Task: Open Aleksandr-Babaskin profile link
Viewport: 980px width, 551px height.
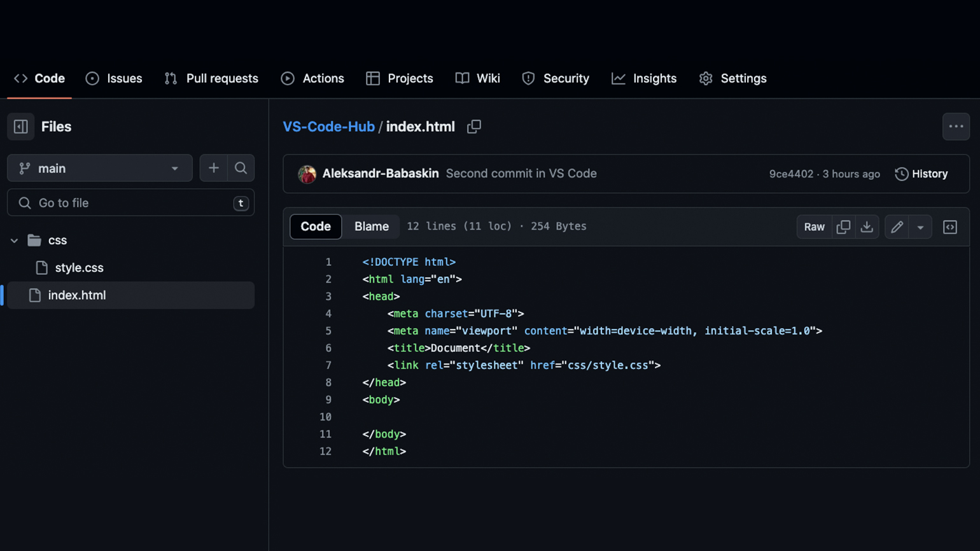Action: point(381,173)
